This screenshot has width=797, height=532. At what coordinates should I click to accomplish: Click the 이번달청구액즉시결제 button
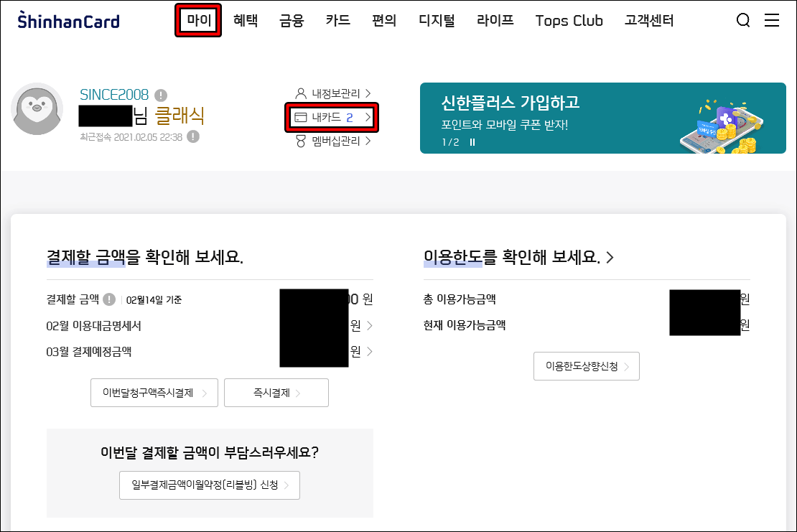[154, 393]
